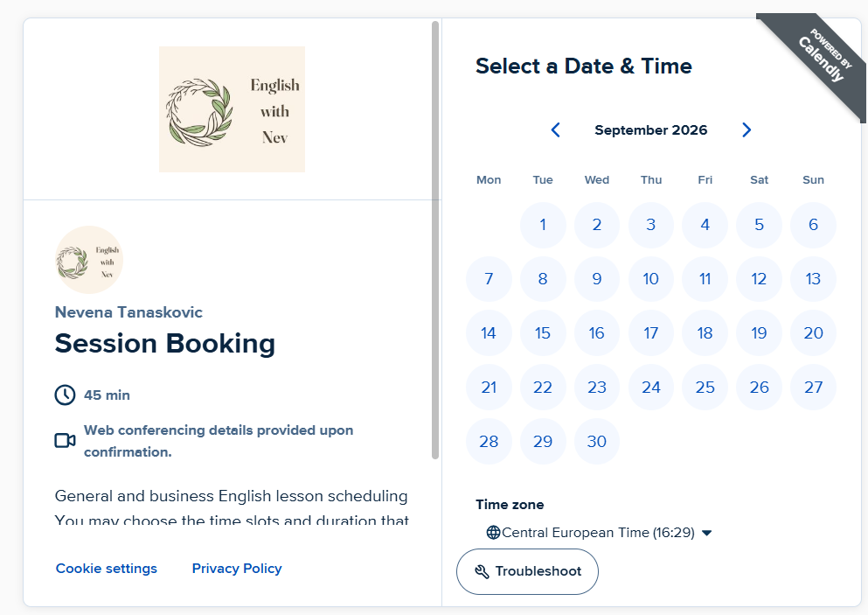Viewport: 868px width, 615px height.
Task: Open the Central European Time dropdown
Action: coord(599,533)
